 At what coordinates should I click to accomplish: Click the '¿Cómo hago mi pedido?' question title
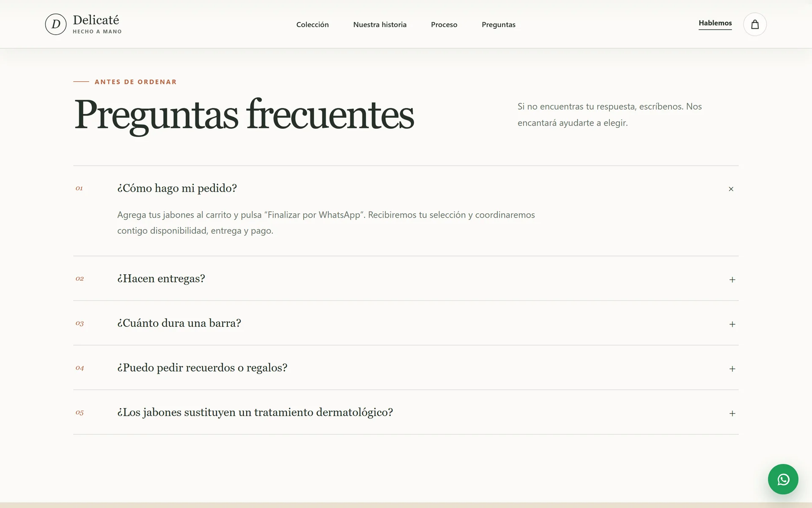pos(177,188)
